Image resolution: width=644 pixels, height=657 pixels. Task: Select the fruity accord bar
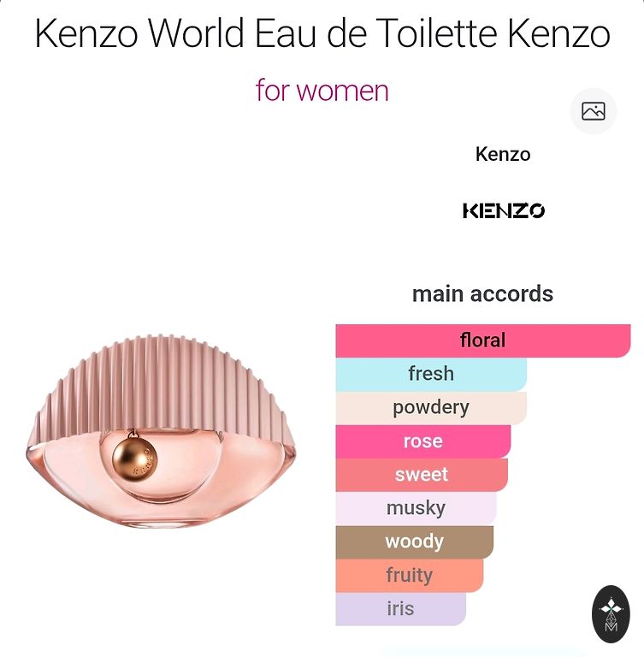pyautogui.click(x=410, y=575)
